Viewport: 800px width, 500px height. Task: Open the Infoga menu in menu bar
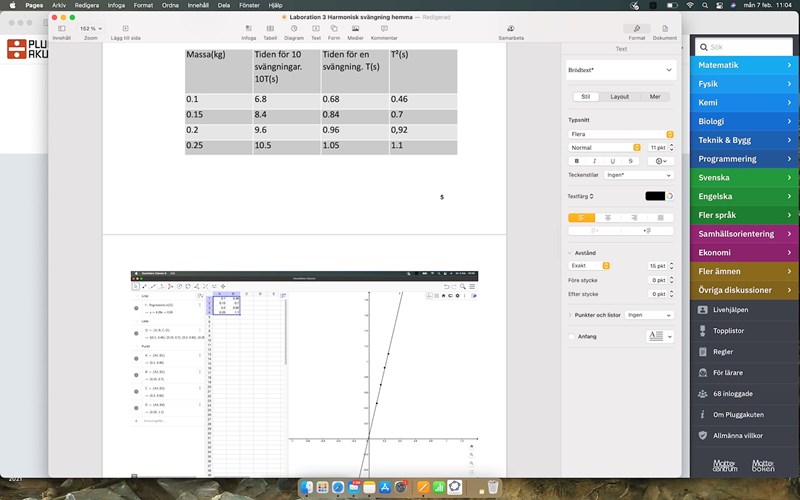tap(117, 5)
